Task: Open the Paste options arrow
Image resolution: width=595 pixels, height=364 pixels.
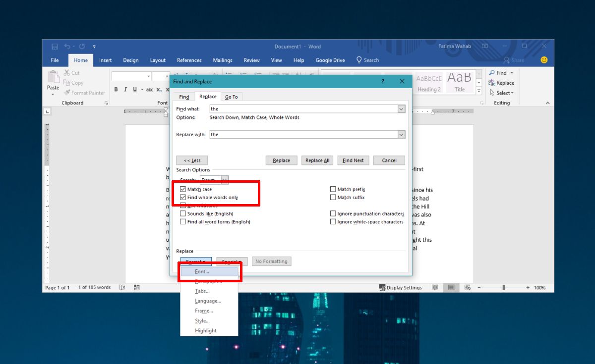Action: [53, 94]
